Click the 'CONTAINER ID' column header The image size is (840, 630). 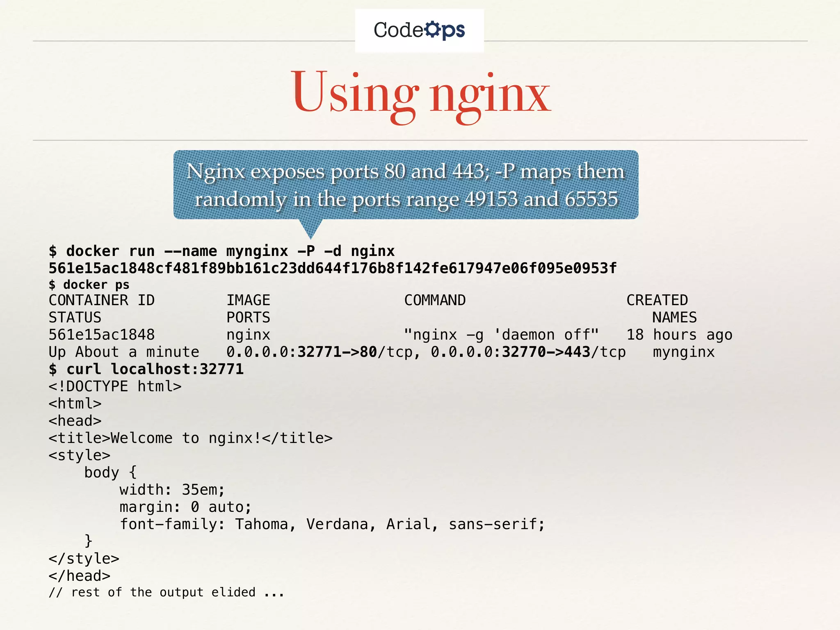(x=102, y=300)
